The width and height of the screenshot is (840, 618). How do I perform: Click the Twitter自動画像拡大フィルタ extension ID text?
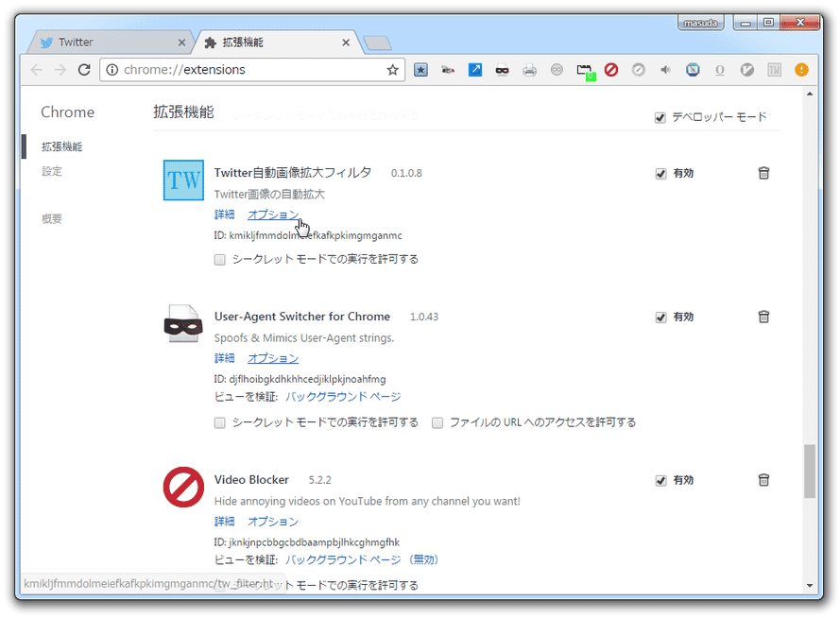[308, 235]
